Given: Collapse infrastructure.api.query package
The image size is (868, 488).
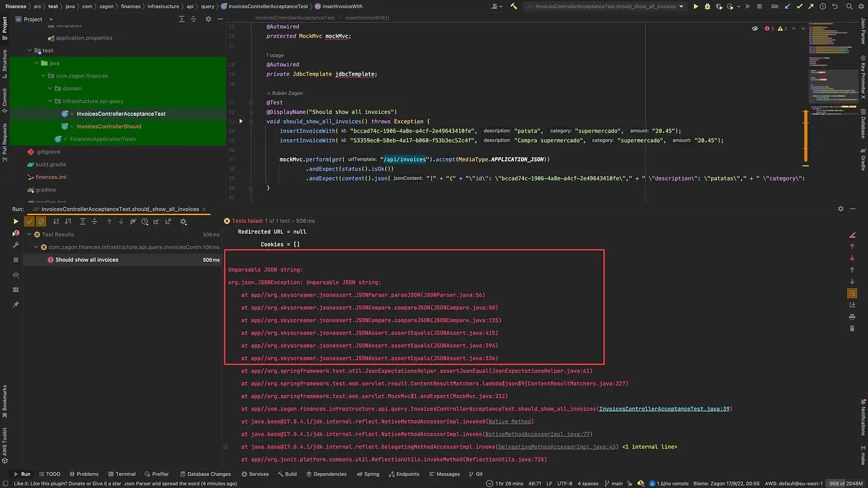Looking at the screenshot, I should [x=50, y=101].
